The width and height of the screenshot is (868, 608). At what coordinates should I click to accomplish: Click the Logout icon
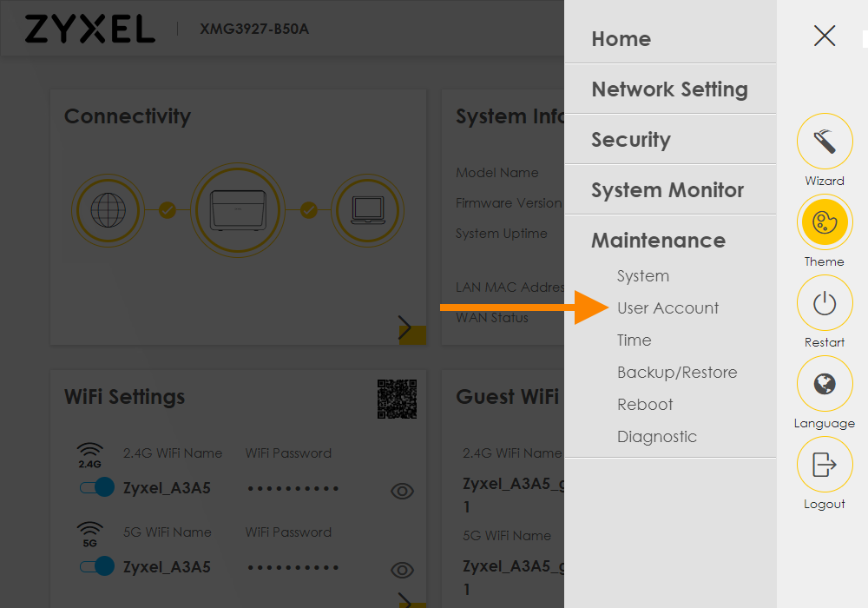click(x=824, y=465)
